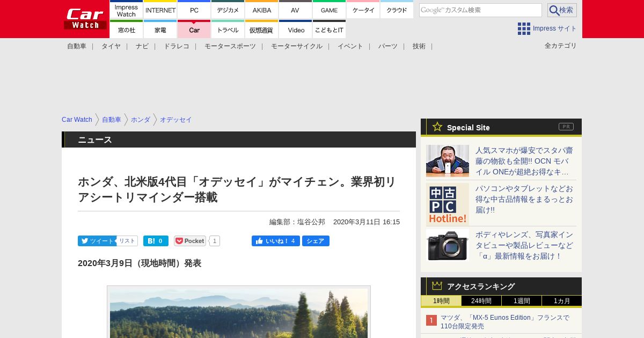
Task: Go to パーツ category
Action: click(388, 46)
